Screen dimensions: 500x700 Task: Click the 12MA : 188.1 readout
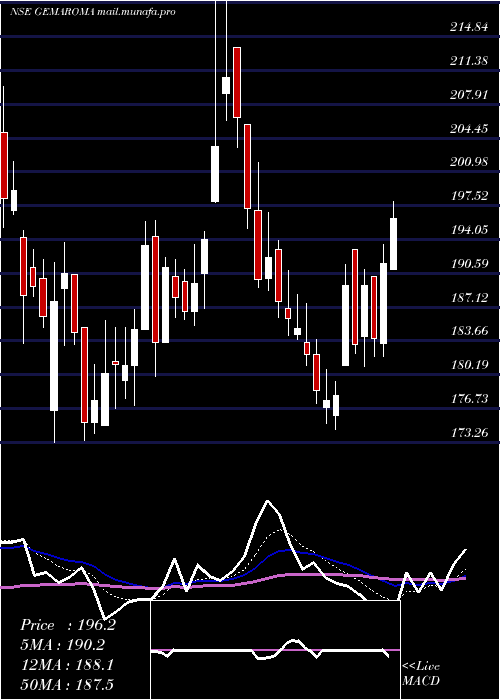pos(67,665)
